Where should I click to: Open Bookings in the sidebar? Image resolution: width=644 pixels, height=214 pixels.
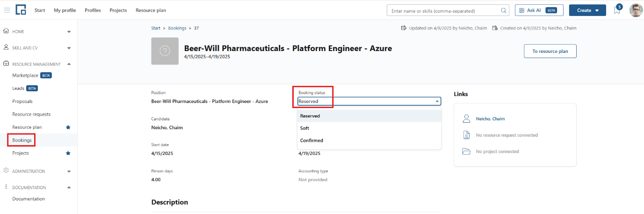click(x=22, y=140)
